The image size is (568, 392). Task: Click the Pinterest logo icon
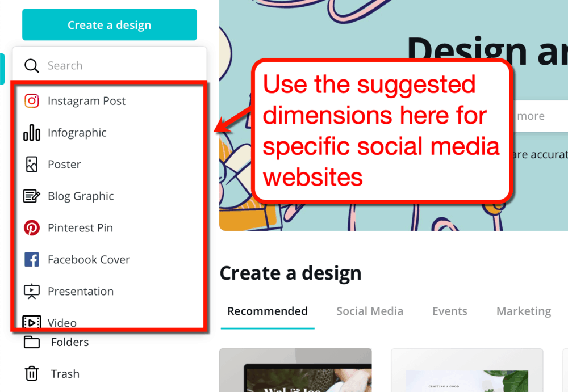coord(31,227)
